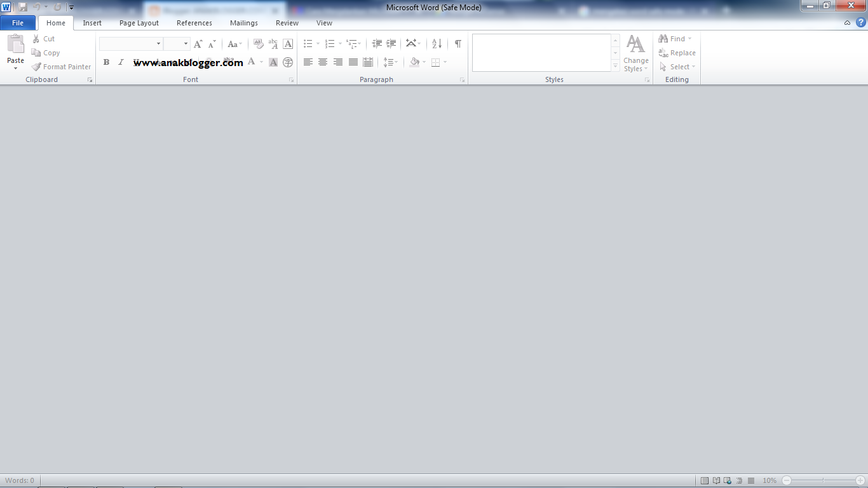The height and width of the screenshot is (488, 868).
Task: Open Change Styles options
Action: 635,54
